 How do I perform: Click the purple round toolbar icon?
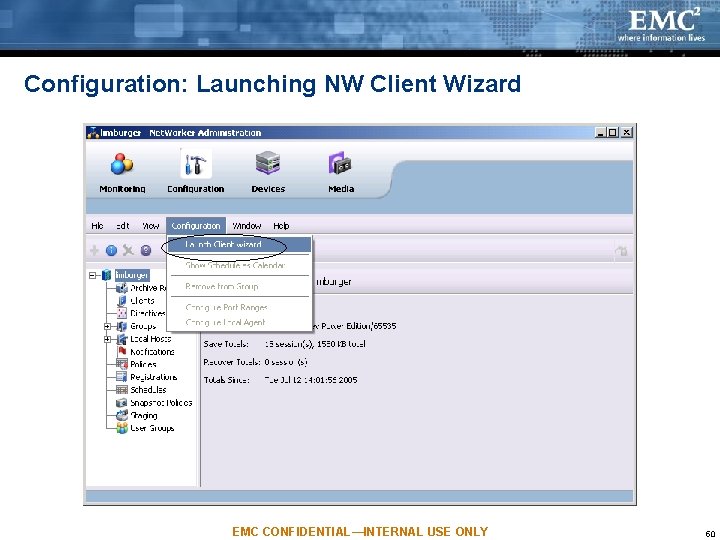coord(146,250)
